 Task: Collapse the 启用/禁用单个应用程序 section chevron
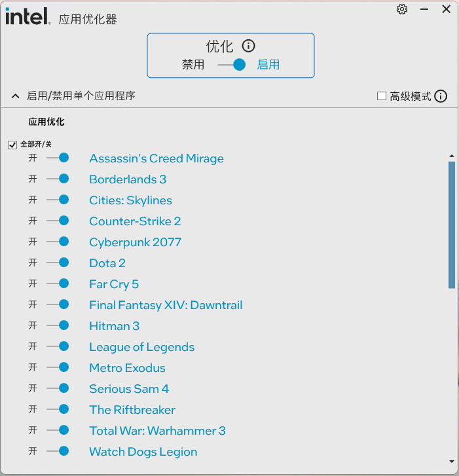click(15, 96)
